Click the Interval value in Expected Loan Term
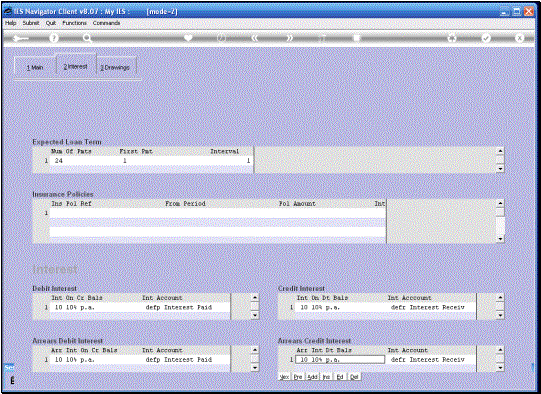Screen dimensions: 541x394 (248, 160)
